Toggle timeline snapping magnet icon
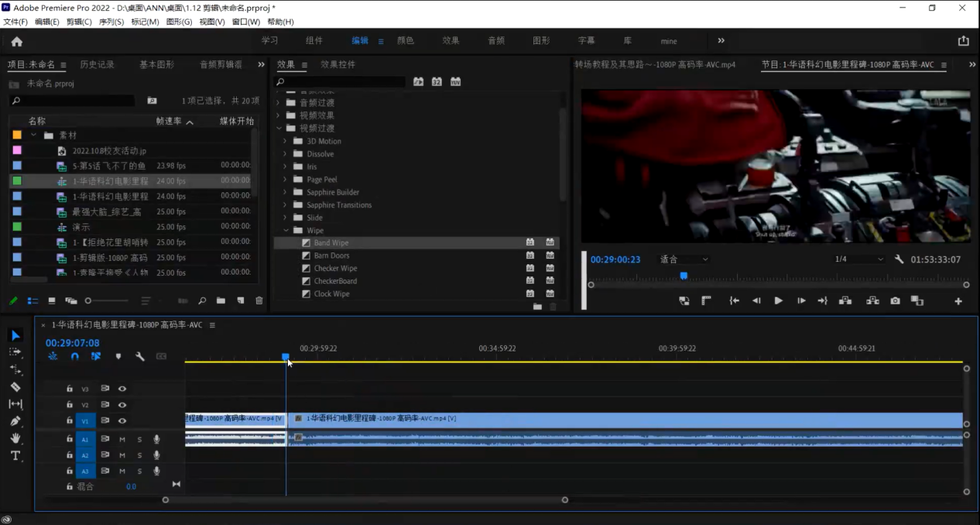The height and width of the screenshot is (525, 980). tap(74, 356)
